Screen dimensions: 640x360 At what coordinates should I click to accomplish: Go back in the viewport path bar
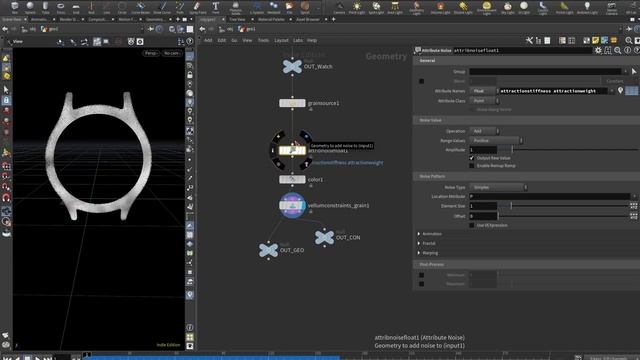pos(5,29)
